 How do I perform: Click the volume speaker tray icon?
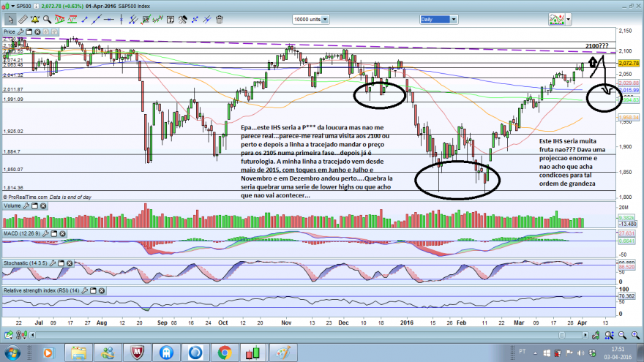pos(580,353)
